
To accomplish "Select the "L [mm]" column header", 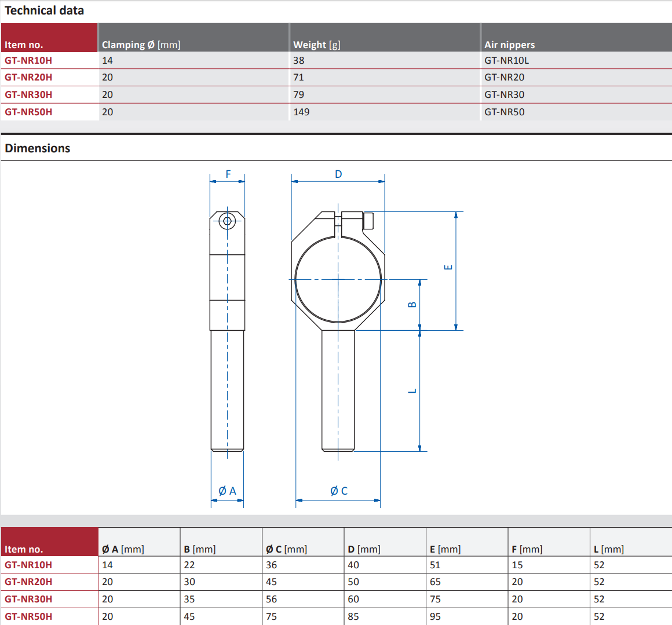I will [609, 549].
